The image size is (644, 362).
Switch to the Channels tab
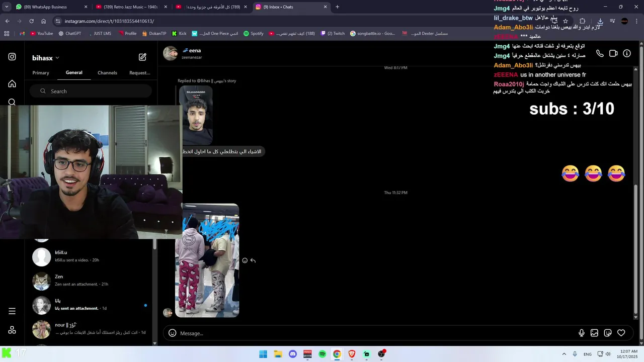coord(107,73)
